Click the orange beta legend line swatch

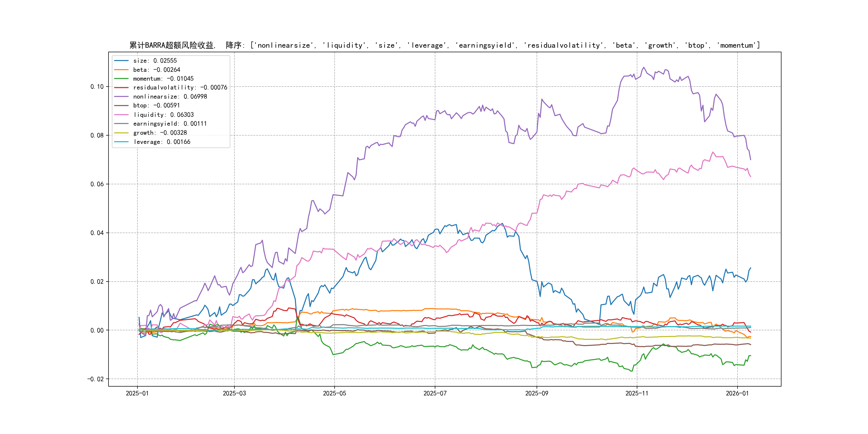[121, 70]
